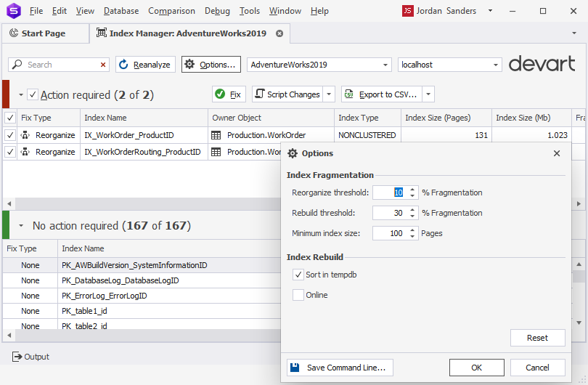Increase the Minimum index size value
588x385 pixels.
412,230
